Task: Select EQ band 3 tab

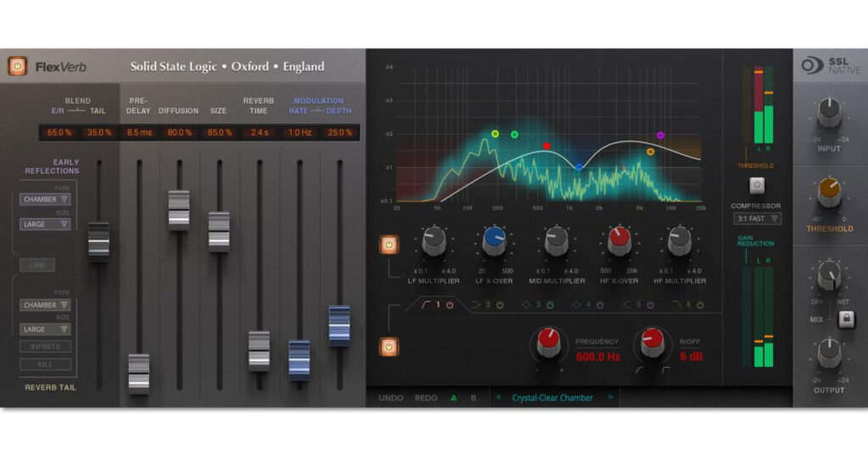Action: coord(537,305)
